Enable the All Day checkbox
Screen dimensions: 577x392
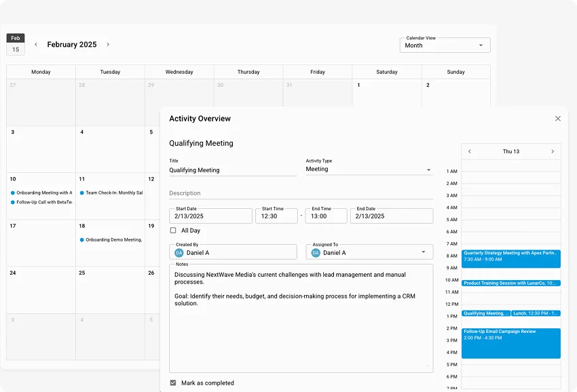pos(173,231)
